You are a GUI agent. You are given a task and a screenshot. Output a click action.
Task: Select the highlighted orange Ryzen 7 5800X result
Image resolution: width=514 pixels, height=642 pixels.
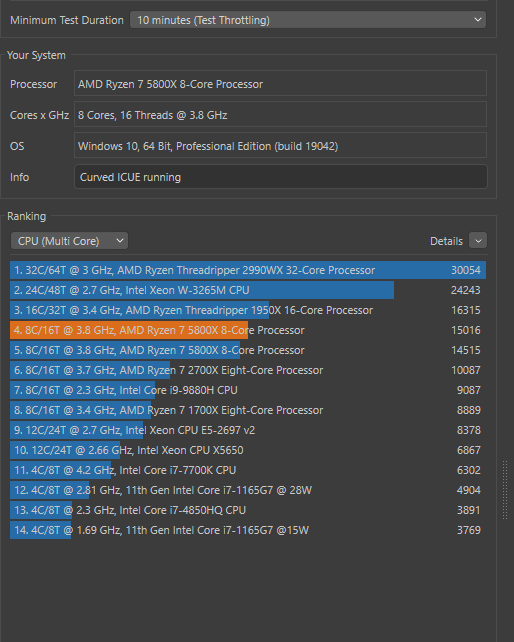click(x=248, y=330)
